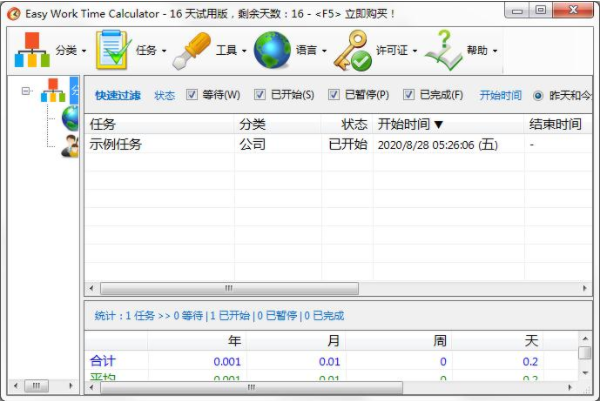Click the statistics horizontal scrollbar thumb
Viewport: 600px width, 401px height.
[251, 388]
